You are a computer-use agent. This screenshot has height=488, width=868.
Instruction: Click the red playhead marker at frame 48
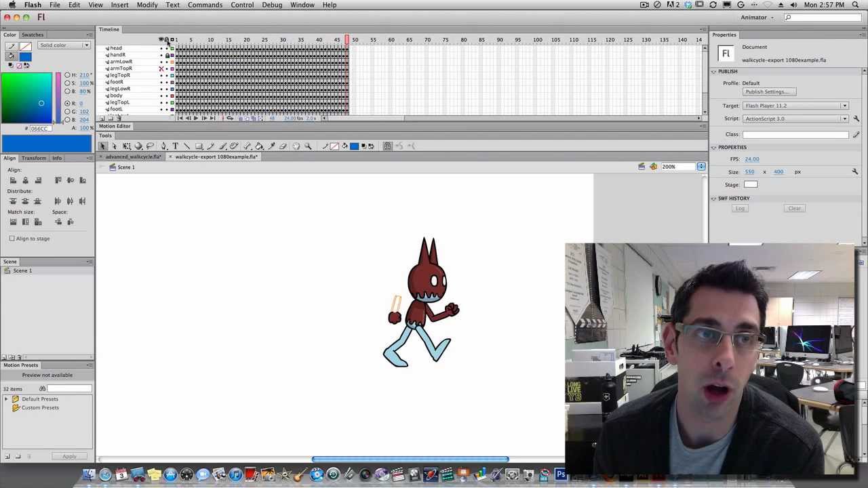click(x=347, y=39)
